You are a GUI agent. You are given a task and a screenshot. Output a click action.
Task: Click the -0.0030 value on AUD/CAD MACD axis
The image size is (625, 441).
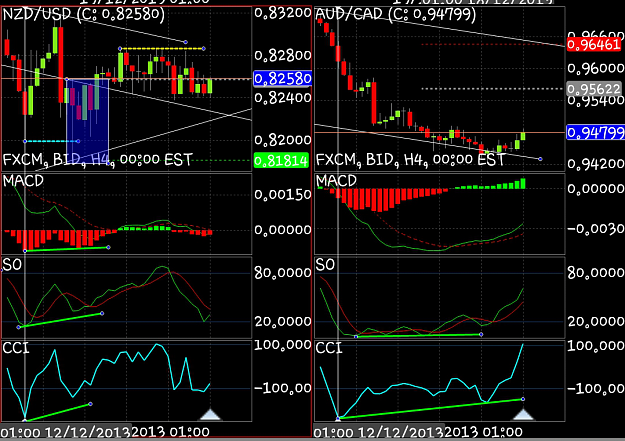click(x=596, y=228)
